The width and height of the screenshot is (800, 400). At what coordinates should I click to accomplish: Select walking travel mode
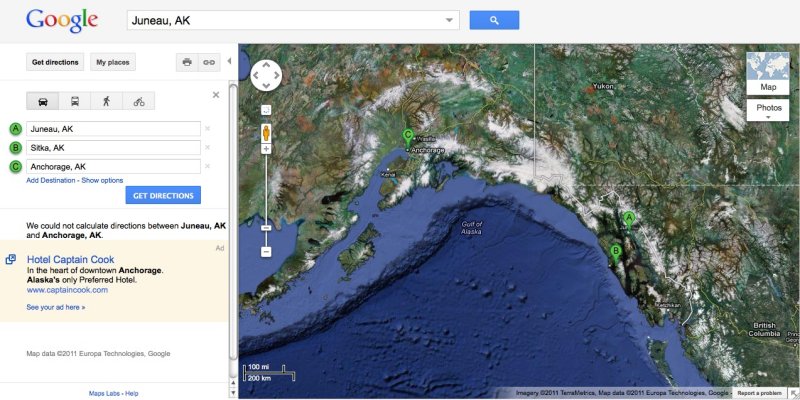(107, 101)
